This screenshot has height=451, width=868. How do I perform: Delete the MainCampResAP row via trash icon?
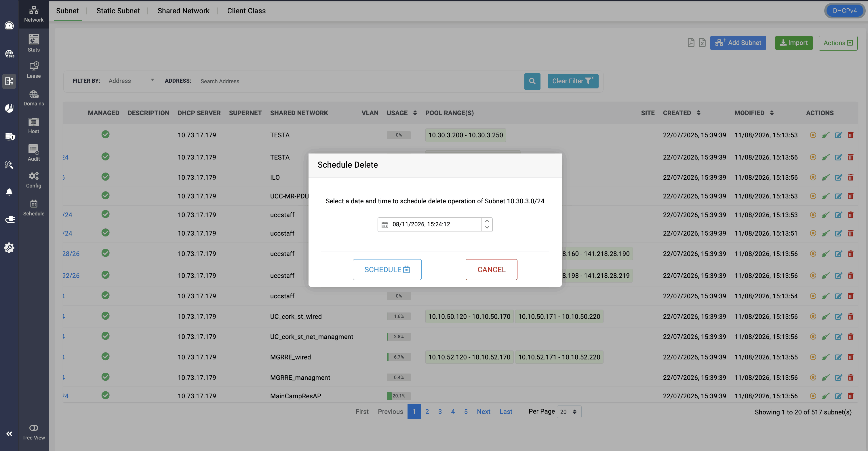[850, 396]
